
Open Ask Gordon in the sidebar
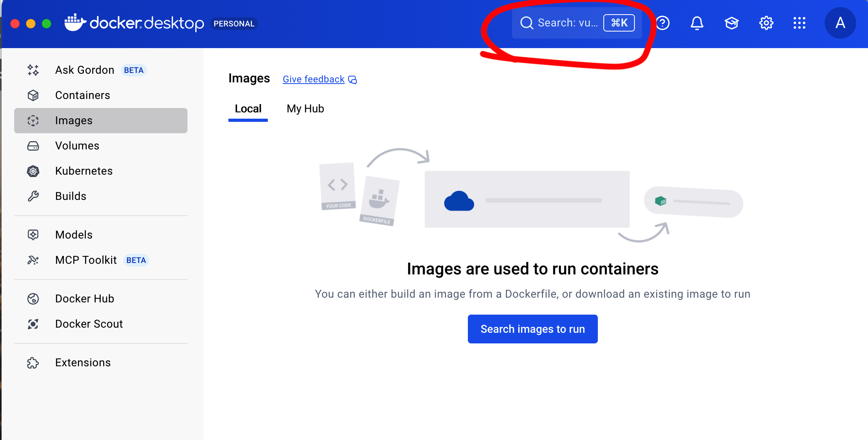[84, 70]
